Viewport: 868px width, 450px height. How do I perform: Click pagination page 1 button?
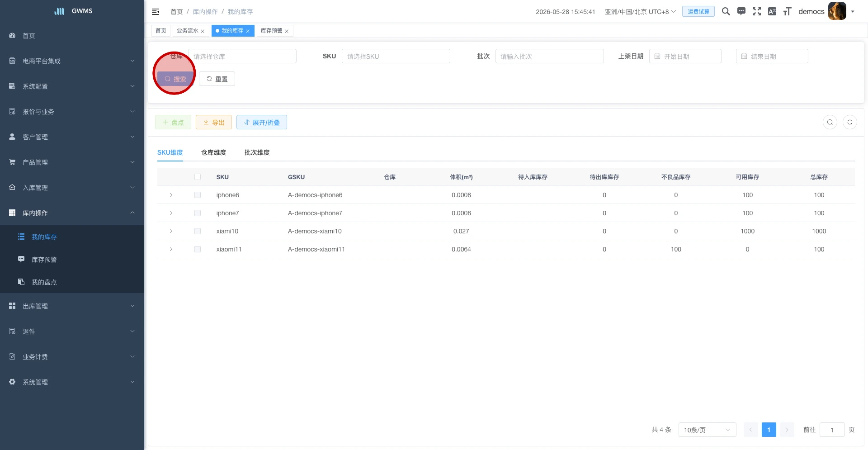point(769,430)
